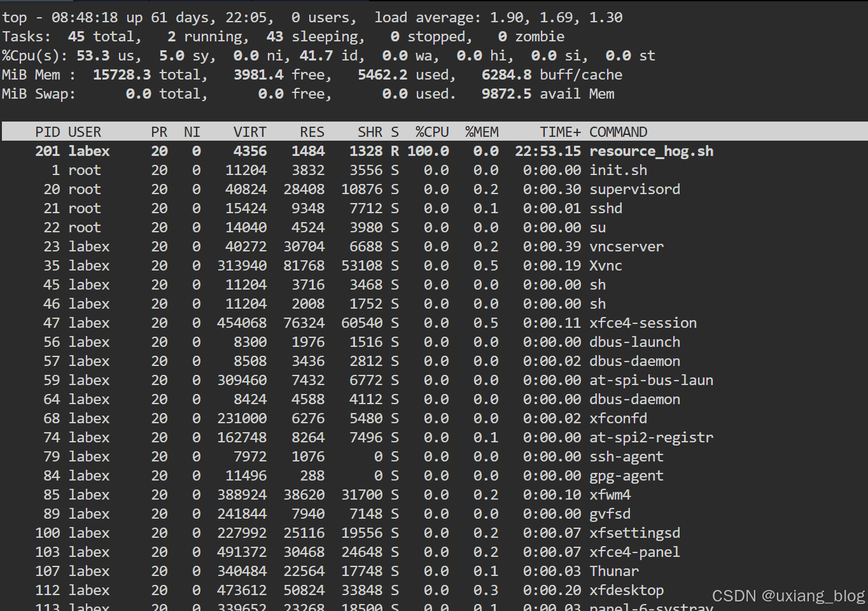Select the xfconfd process name
Screen dimensions: 868x611
tap(619, 419)
